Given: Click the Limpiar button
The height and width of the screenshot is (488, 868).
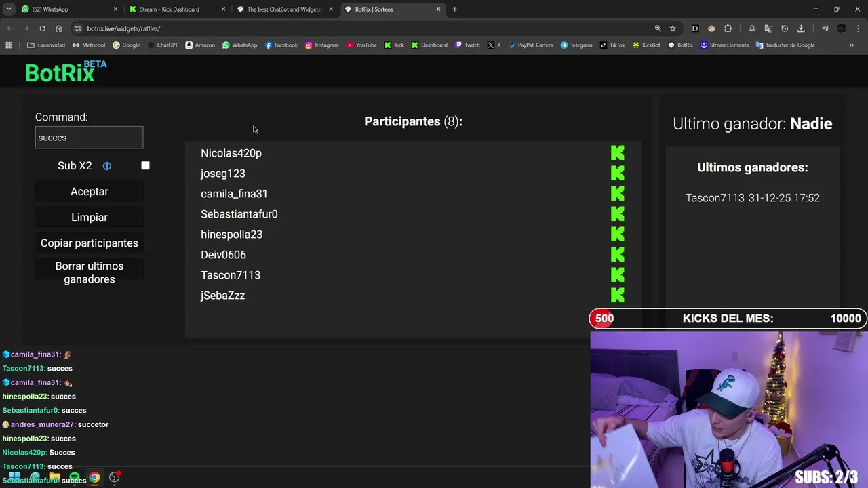Looking at the screenshot, I should pos(90,218).
